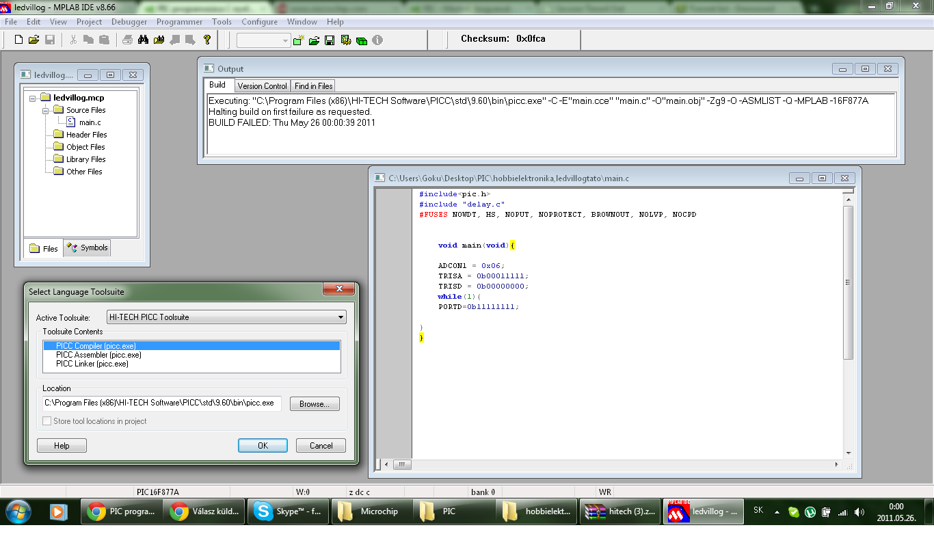Screen dimensions: 934x560
Task: Switch to the Skype taskbar button
Action: (x=287, y=511)
